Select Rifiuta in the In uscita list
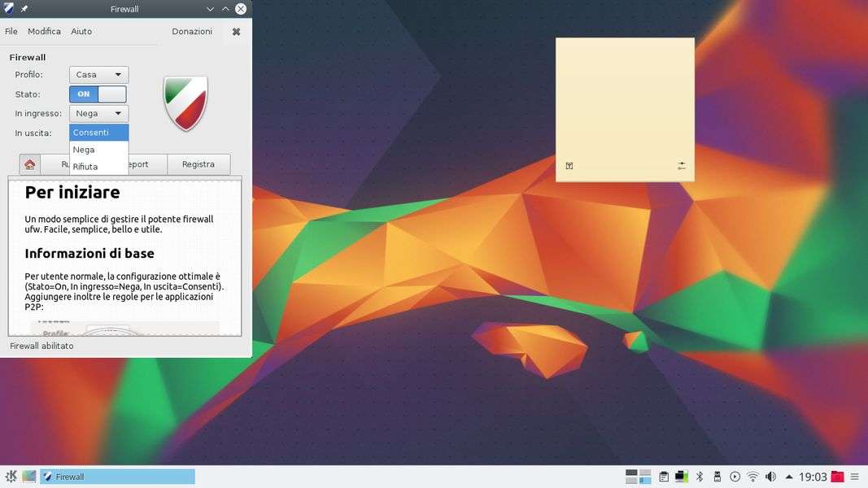 pos(99,167)
